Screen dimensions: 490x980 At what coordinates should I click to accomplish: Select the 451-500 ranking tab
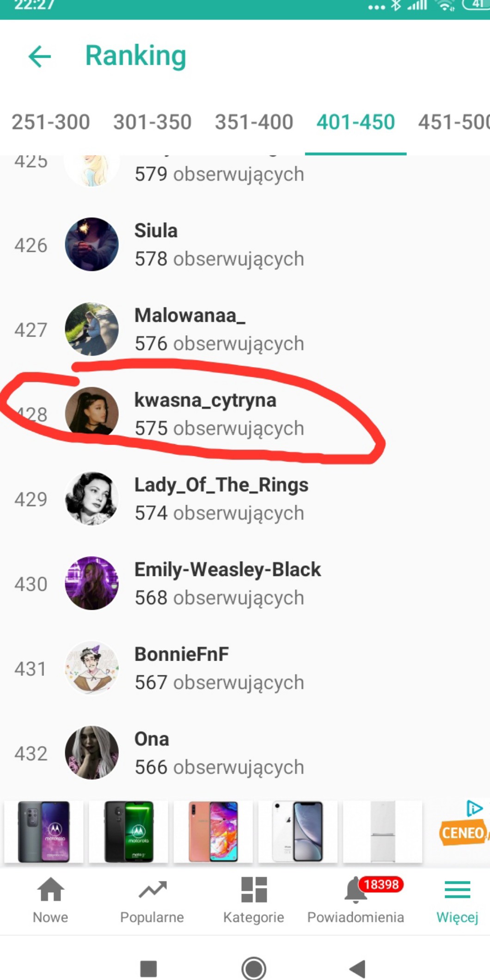coord(454,122)
